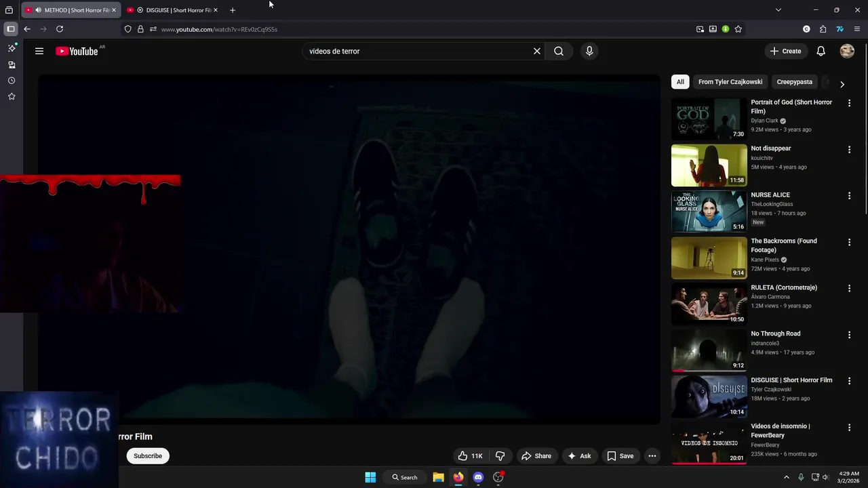Open options menu for NURSE ALICE
The width and height of the screenshot is (868, 488).
click(x=849, y=196)
